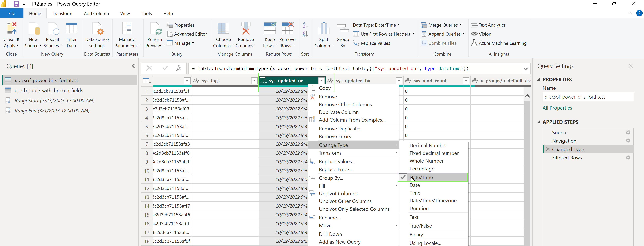Confirm formula with the checkmark button
Viewport: 644px width, 246px height.
point(165,68)
